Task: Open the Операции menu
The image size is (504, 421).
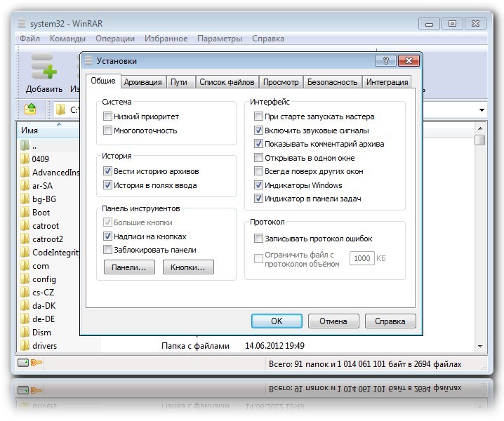Action: (x=115, y=39)
